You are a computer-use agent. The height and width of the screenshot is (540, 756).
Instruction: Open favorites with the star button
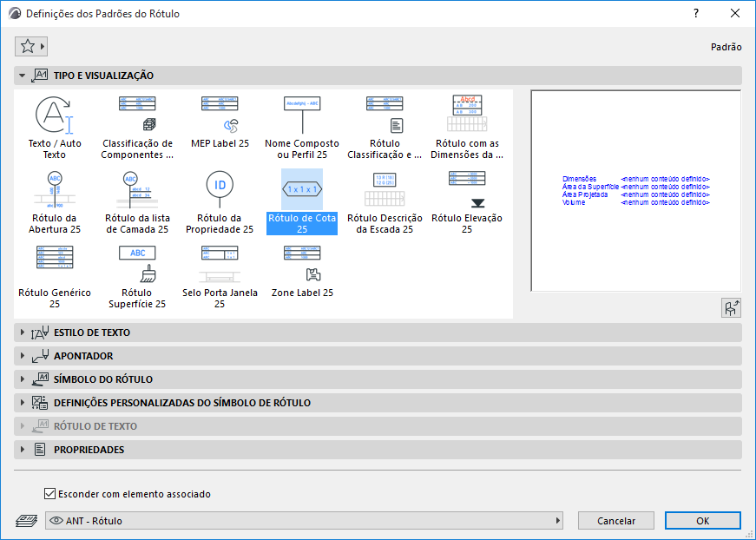point(31,47)
